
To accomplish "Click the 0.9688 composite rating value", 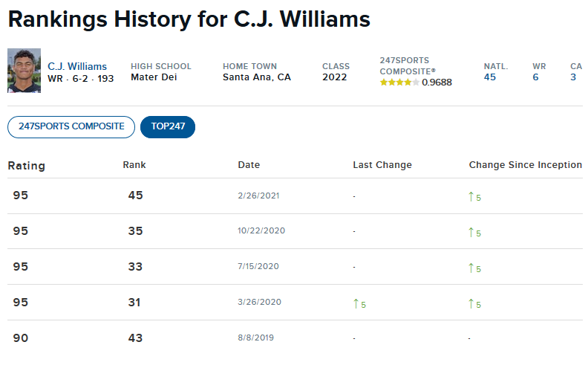I will (x=437, y=83).
